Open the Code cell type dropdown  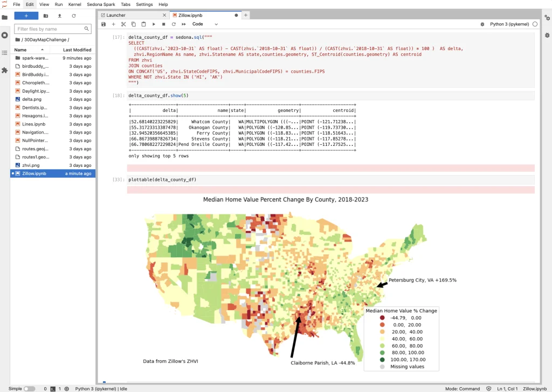(x=205, y=24)
